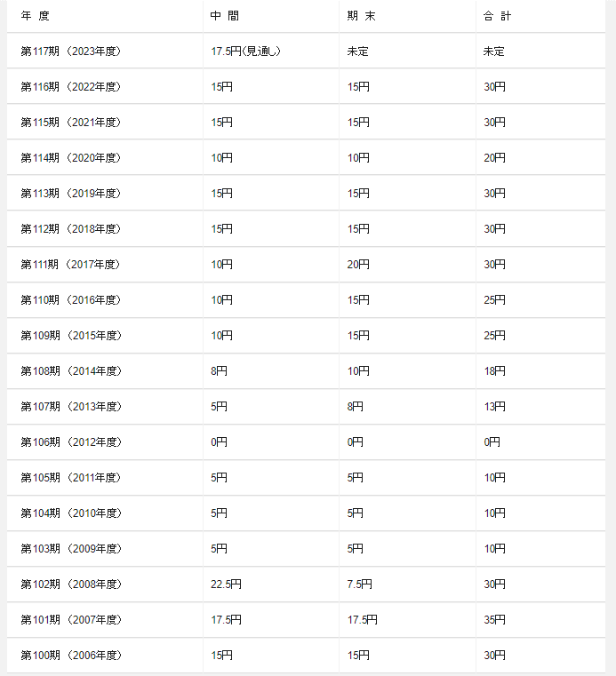Screen dimensions: 616x676
Task: Click the 18円 total for 2014年度
Action: pos(494,371)
